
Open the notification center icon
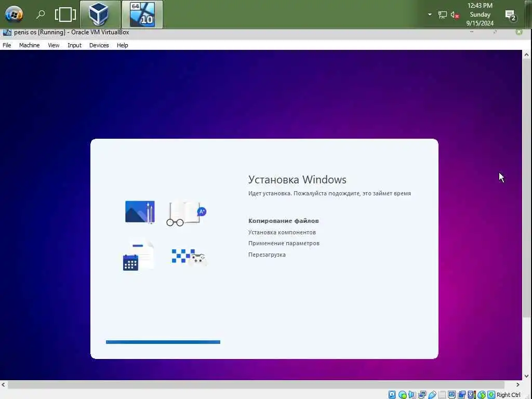(x=510, y=15)
